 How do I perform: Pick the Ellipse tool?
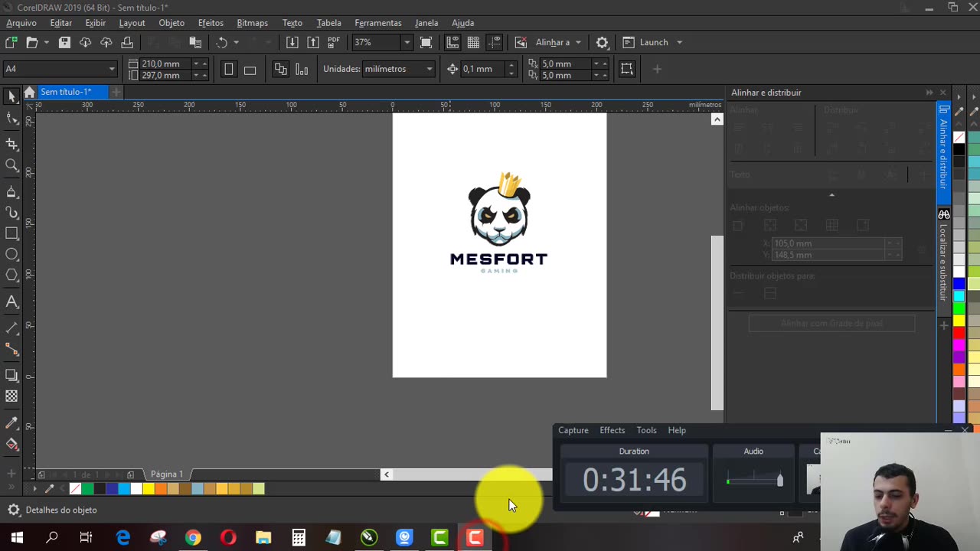point(11,254)
